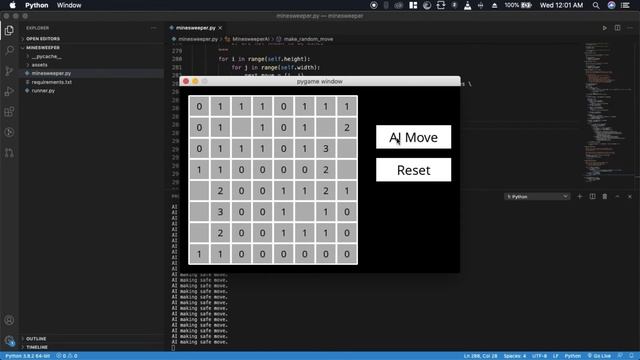Open the Python menu in menu bar

coord(36,5)
